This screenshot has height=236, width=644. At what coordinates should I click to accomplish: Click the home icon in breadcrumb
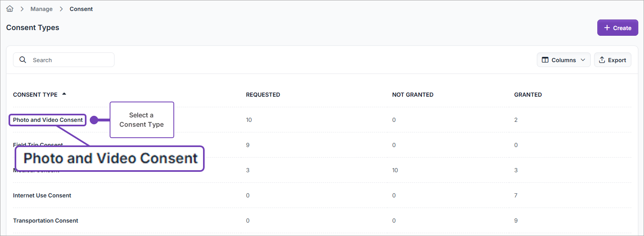(10, 9)
